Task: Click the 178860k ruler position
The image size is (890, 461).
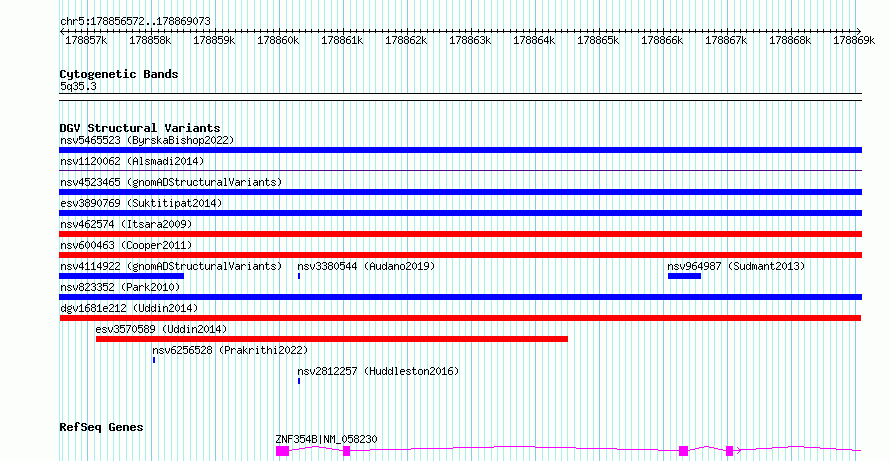Action: (278, 41)
